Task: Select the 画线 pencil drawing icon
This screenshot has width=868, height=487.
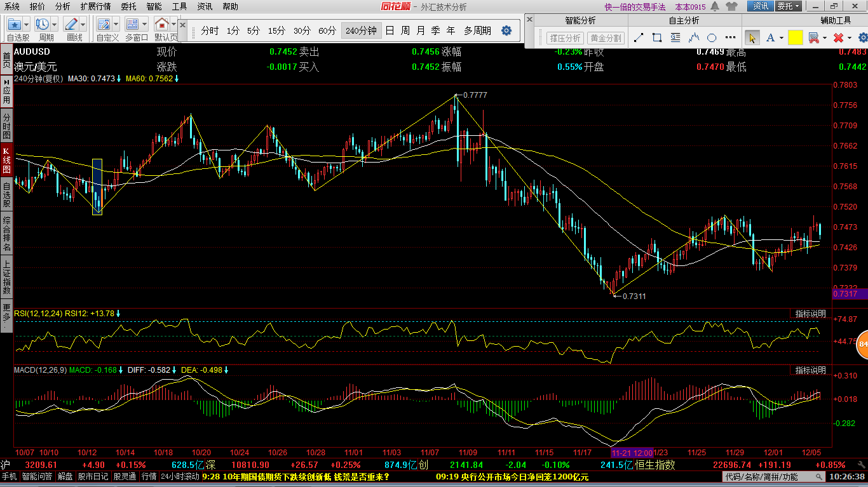Action: [x=71, y=25]
